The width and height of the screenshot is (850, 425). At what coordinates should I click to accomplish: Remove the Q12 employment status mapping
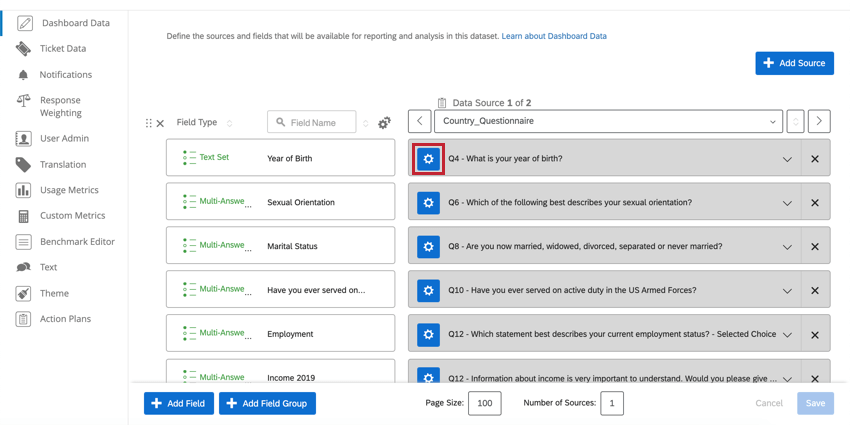click(814, 334)
